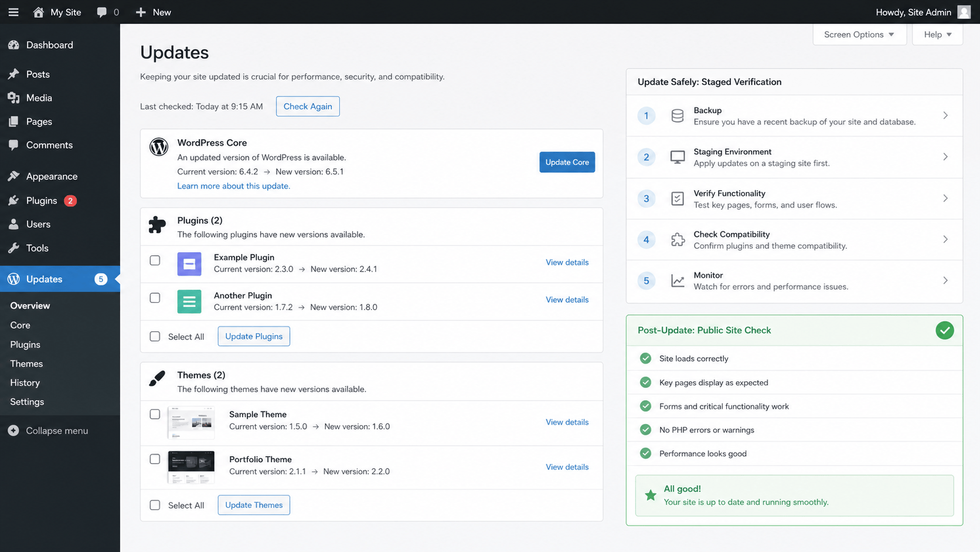This screenshot has height=552, width=980.
Task: Click the puzzle piece icon beside Plugins (2)
Action: tap(157, 225)
